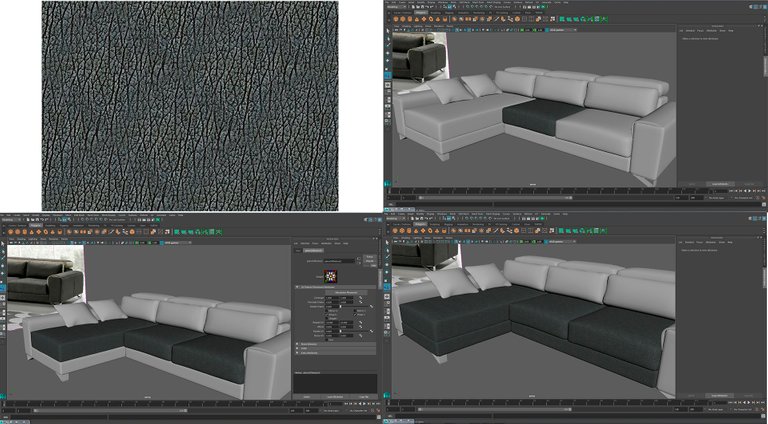This screenshot has height=424, width=768.
Task: Click Save scene icon in top-right status line
Action: pos(422,7)
